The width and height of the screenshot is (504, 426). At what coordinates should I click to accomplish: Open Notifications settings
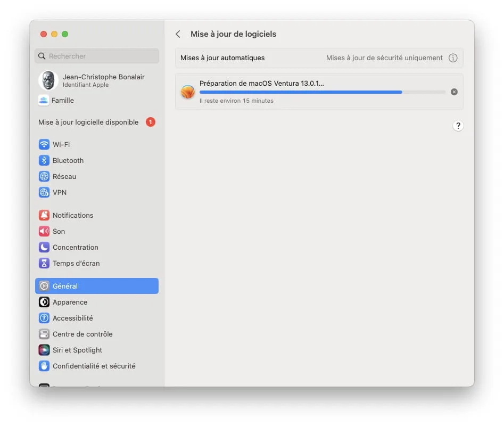44,215
